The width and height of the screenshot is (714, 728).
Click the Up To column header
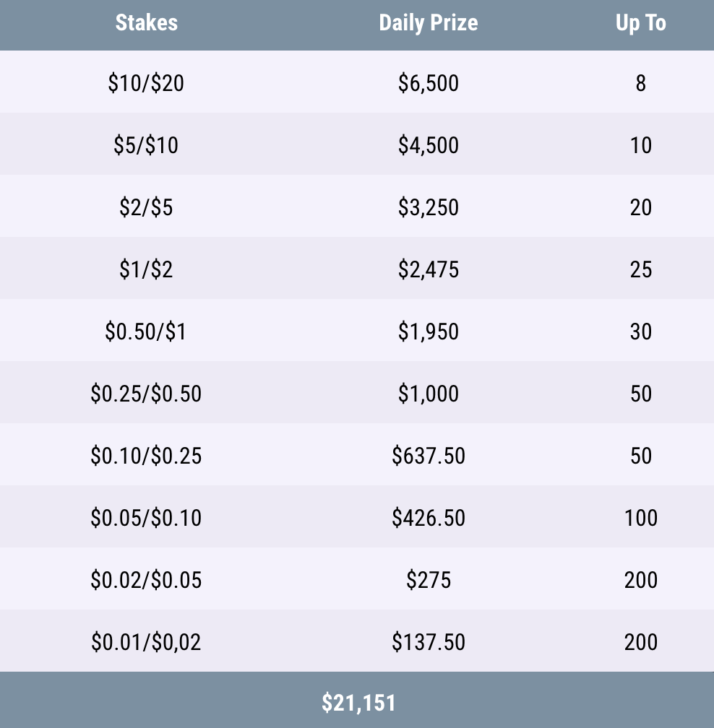point(640,23)
